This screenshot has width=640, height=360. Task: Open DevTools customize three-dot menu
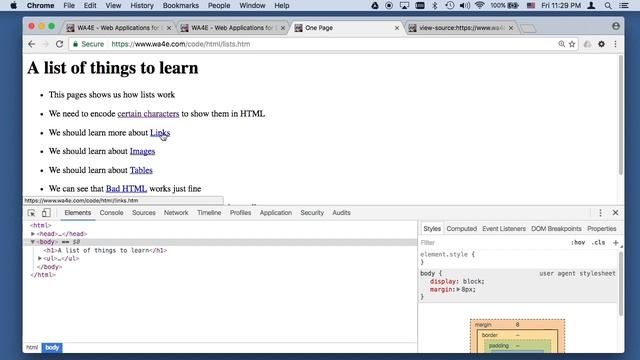pos(600,213)
